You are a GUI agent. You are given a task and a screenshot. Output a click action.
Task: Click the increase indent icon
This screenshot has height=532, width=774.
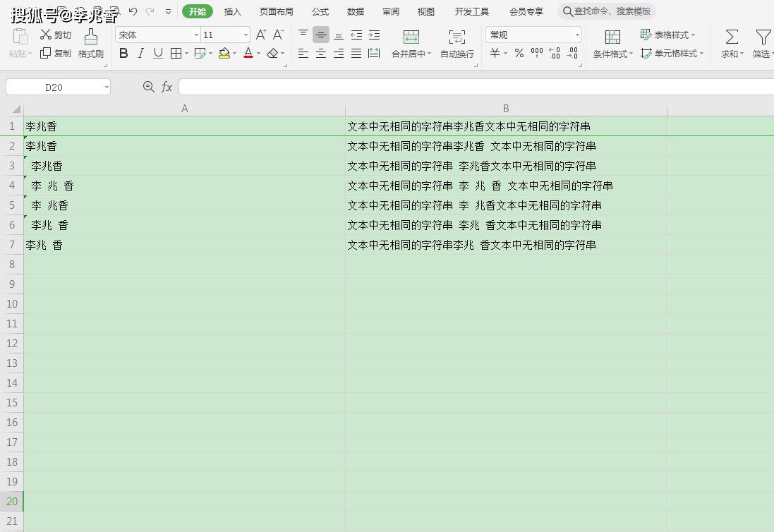(x=374, y=35)
